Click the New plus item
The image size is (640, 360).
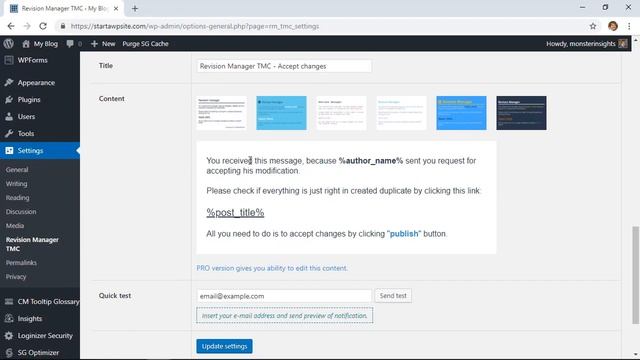tap(103, 44)
